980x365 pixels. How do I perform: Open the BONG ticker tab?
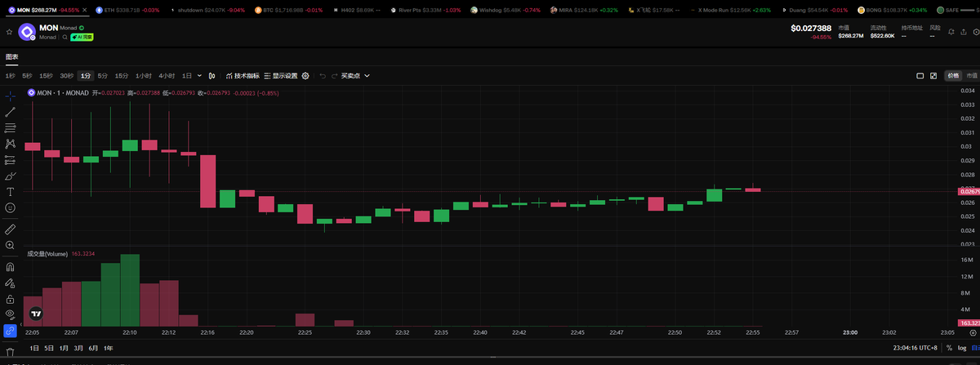893,10
